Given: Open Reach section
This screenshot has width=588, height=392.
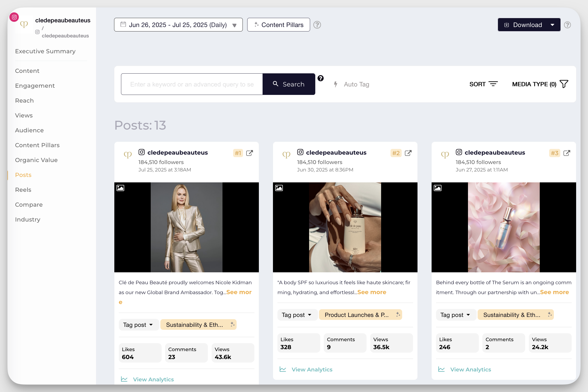Looking at the screenshot, I should pos(24,101).
